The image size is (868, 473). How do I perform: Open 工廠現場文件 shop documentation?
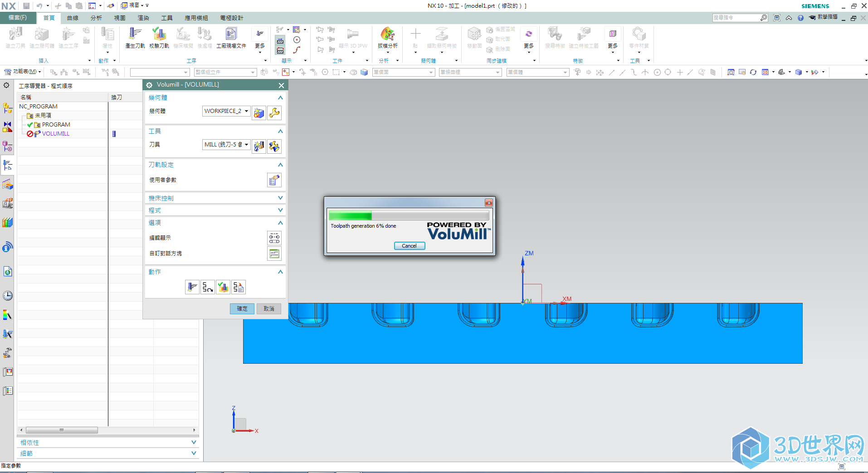click(231, 38)
